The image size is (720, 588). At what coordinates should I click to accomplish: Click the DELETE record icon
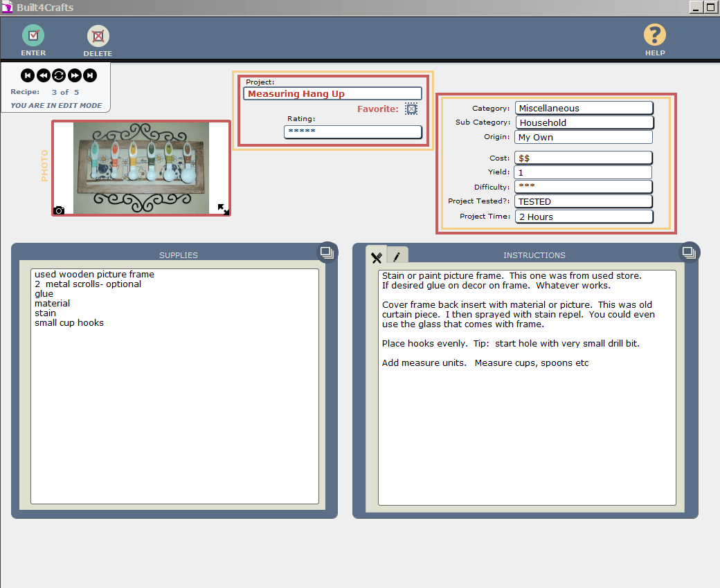click(x=98, y=36)
